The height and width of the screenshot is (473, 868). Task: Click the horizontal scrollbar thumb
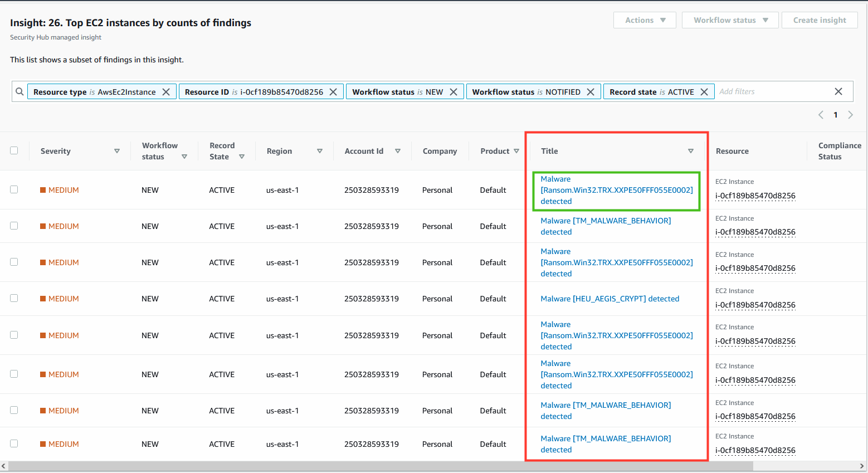point(381,466)
